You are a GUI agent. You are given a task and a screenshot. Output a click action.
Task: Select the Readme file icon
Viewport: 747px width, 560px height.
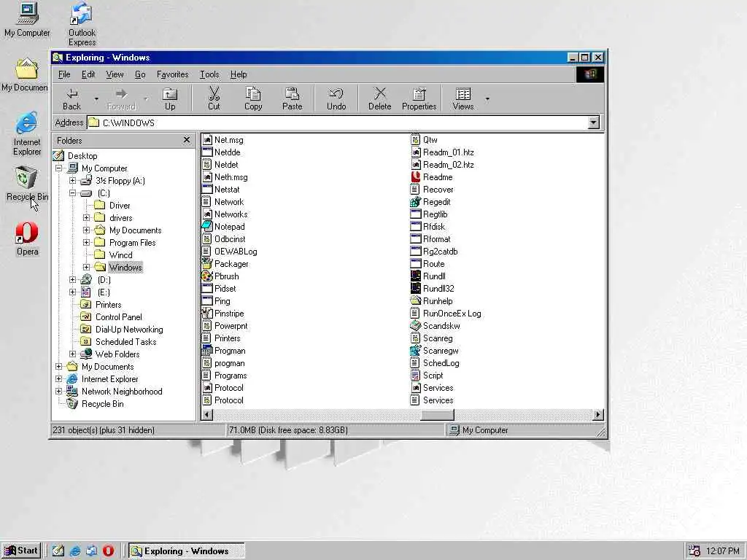coord(415,177)
